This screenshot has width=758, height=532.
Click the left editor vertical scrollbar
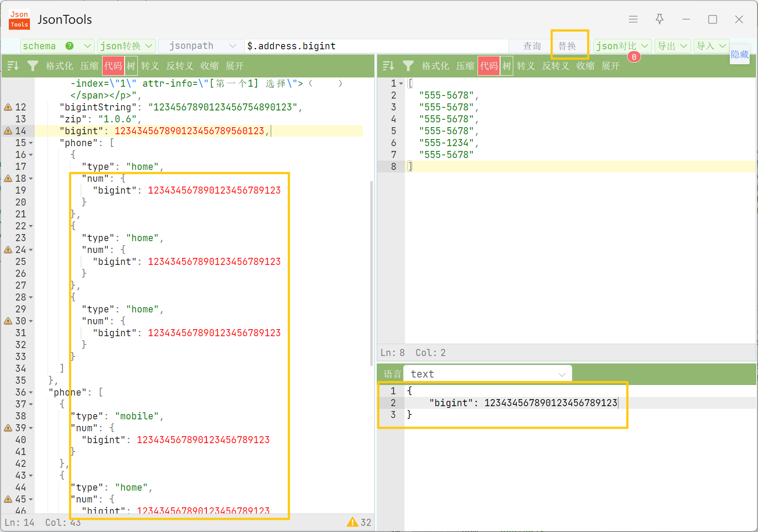click(372, 273)
